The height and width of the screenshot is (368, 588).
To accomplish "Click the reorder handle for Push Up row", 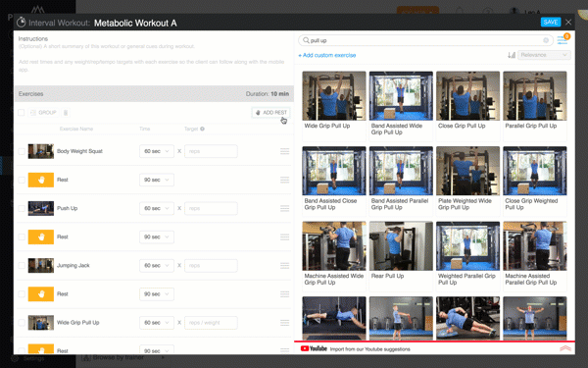I will pyautogui.click(x=284, y=208).
